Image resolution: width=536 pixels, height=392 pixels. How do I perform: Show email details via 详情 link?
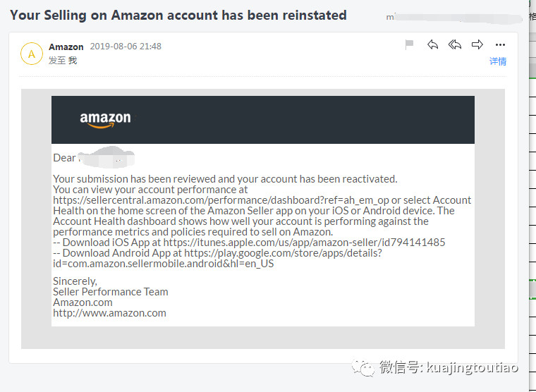pos(498,61)
